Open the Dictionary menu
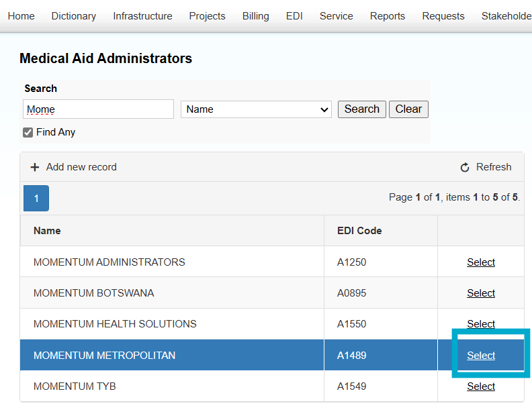 [74, 16]
